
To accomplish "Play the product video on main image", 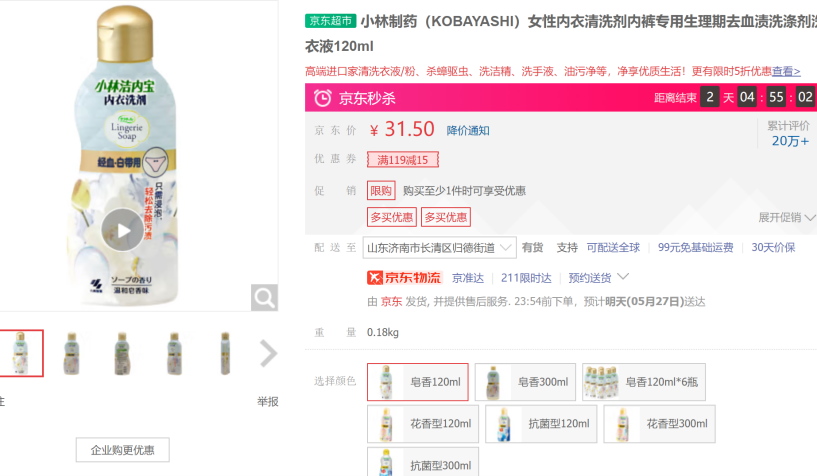I will click(x=123, y=231).
